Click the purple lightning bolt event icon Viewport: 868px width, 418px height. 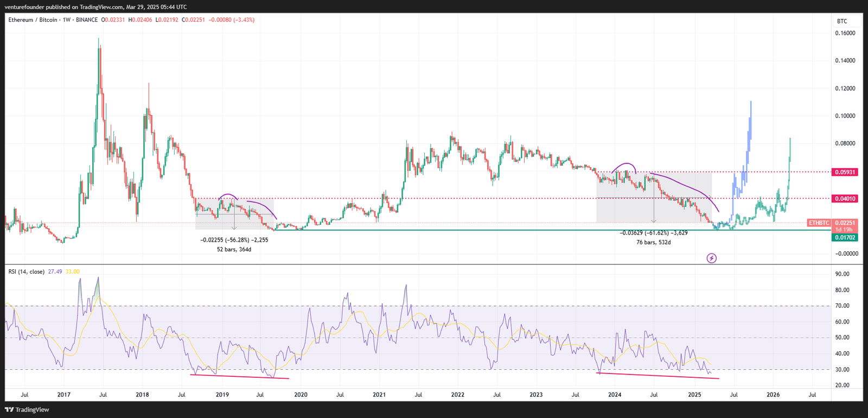click(711, 258)
